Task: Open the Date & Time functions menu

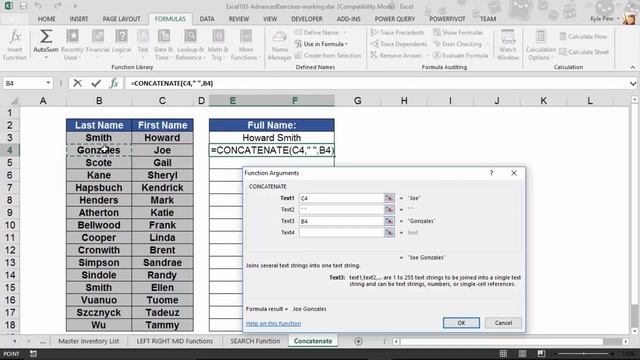Action: 163,45
